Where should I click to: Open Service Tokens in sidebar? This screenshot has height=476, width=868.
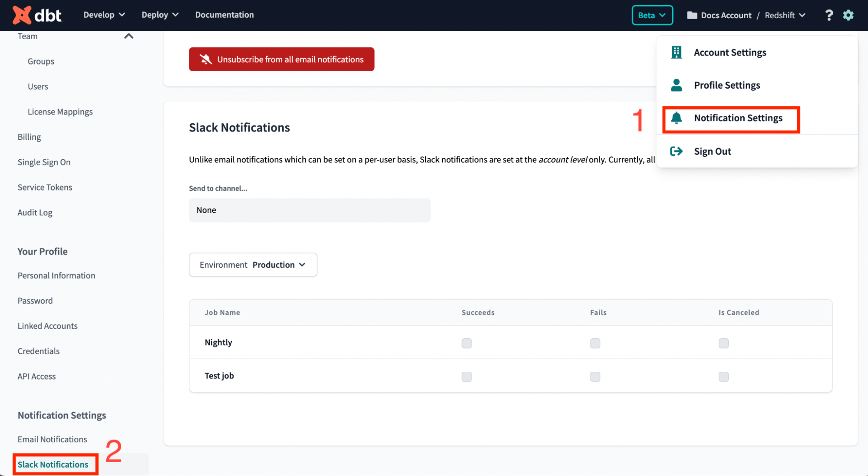45,187
